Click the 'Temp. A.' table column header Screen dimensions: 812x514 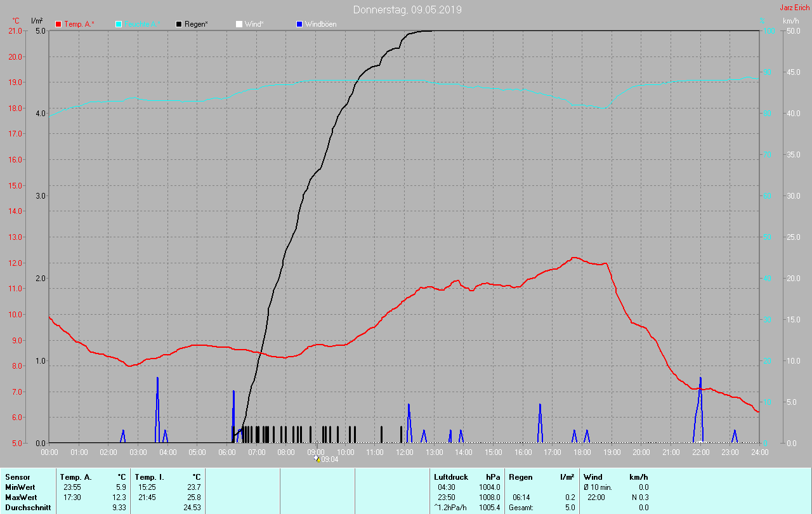75,477
